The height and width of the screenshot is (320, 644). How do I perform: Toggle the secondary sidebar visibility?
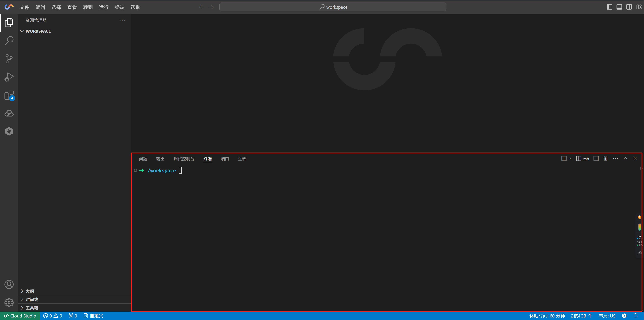pyautogui.click(x=629, y=7)
